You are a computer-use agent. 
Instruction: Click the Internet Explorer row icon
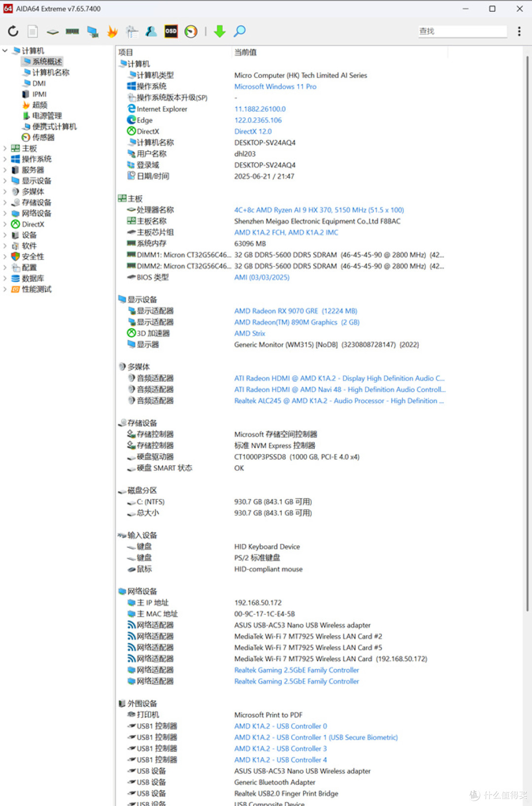click(132, 109)
